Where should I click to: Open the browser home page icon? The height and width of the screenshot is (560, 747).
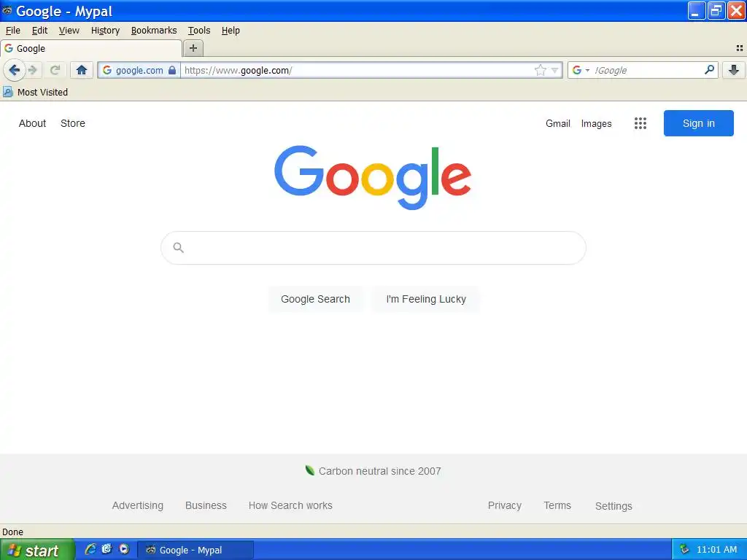pos(82,71)
